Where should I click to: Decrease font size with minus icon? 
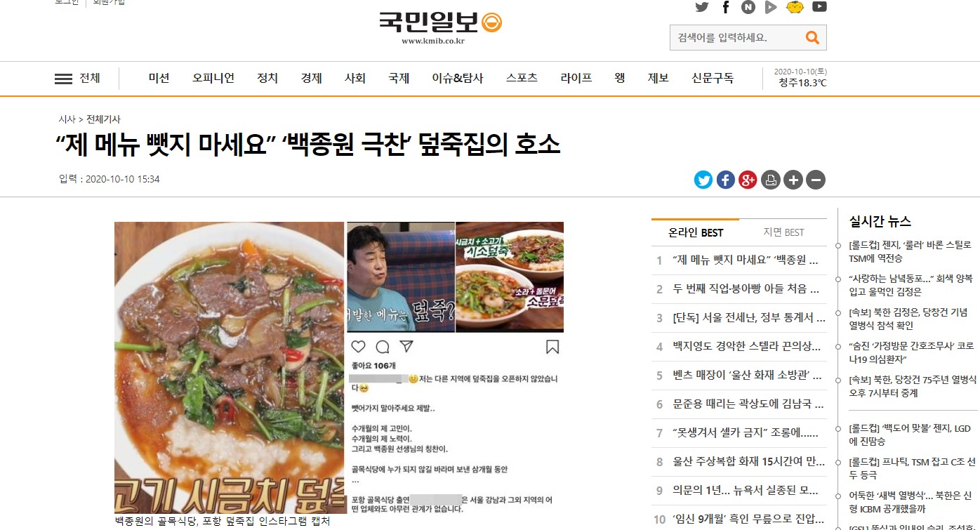[816, 180]
